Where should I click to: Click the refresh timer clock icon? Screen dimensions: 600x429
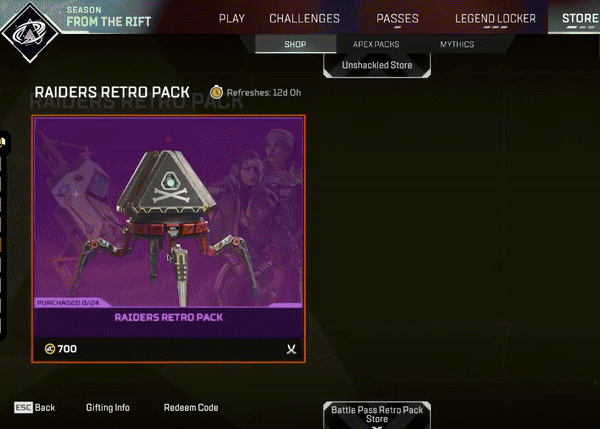pyautogui.click(x=216, y=92)
